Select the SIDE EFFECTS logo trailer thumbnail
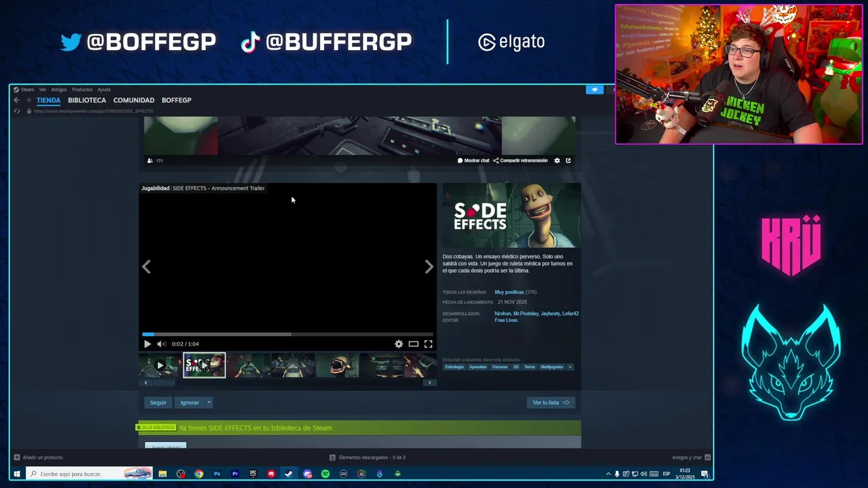Screen dimensions: 868x488 point(204,365)
